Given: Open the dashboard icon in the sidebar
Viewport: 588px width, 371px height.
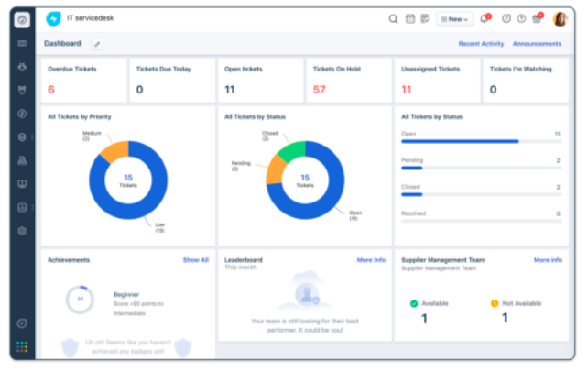Looking at the screenshot, I should (x=22, y=20).
